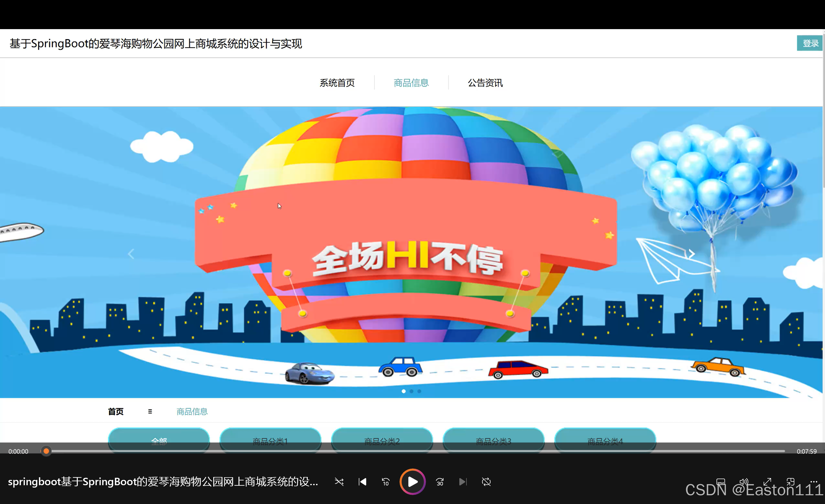Open the volume control
The width and height of the screenshot is (825, 504).
pos(744,481)
